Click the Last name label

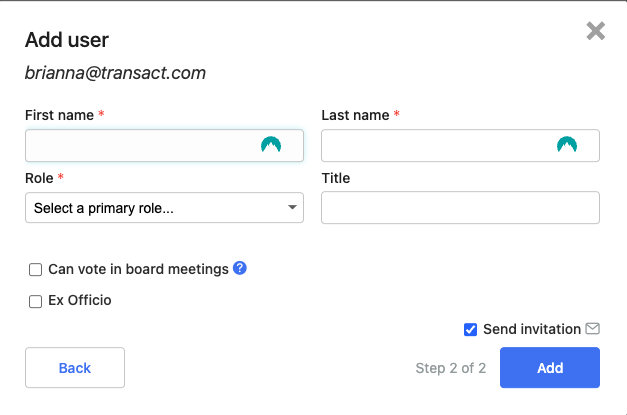(x=355, y=115)
